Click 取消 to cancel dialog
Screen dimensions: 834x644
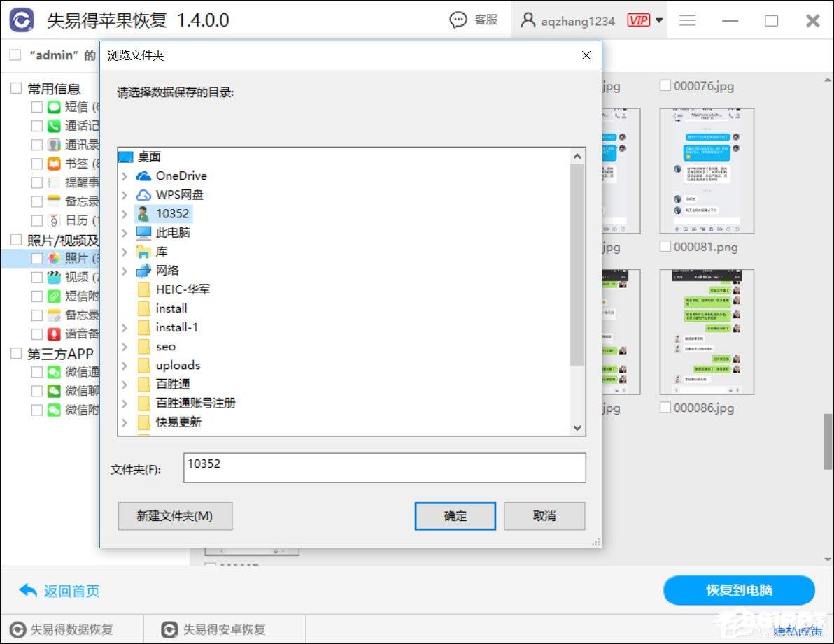point(544,516)
